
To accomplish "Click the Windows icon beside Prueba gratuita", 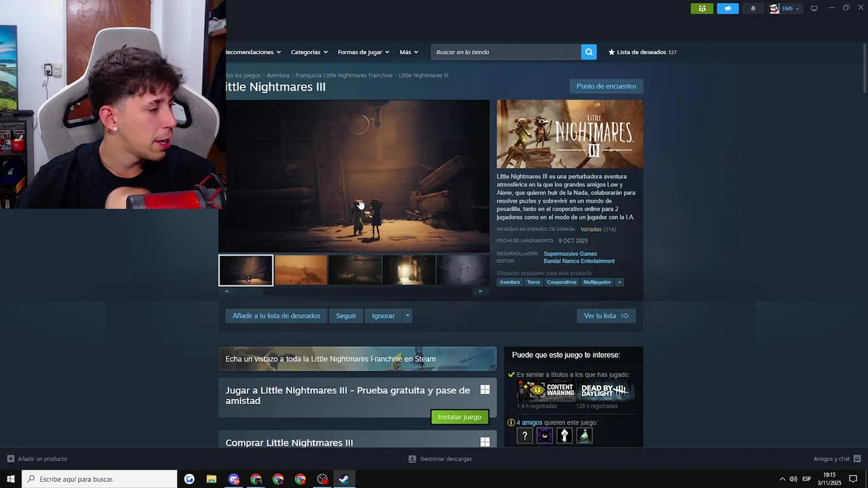I will [x=485, y=390].
